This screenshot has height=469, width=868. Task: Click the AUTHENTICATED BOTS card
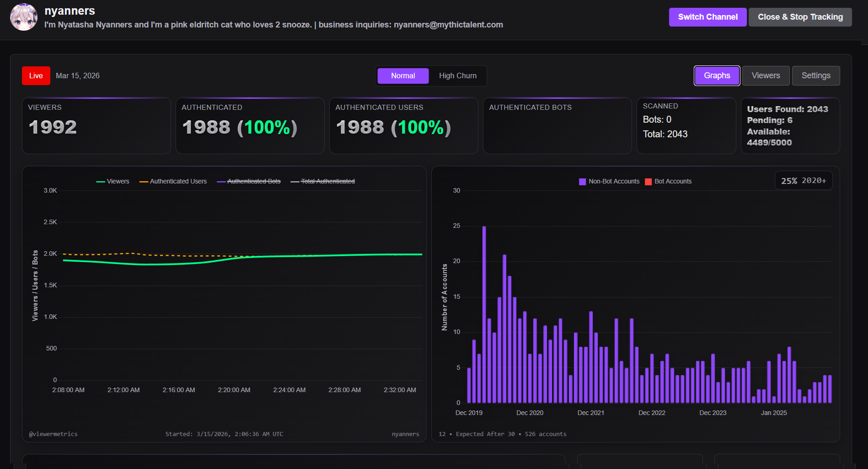[x=557, y=126]
